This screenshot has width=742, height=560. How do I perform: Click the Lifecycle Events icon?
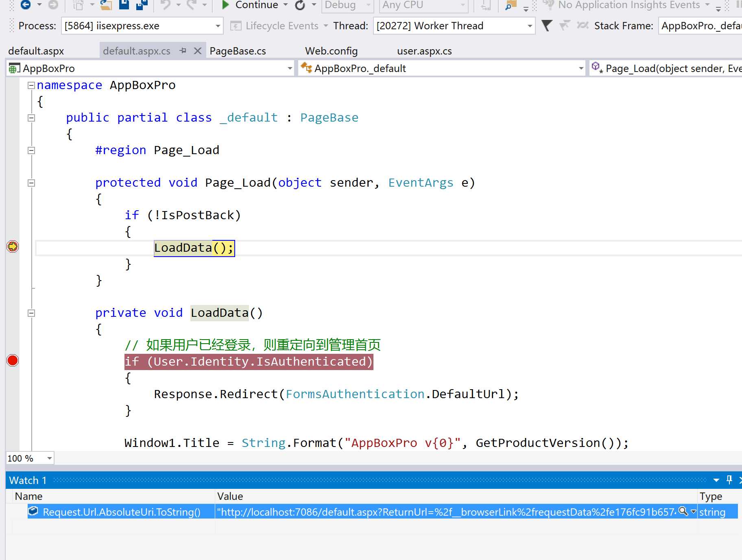[x=236, y=26]
